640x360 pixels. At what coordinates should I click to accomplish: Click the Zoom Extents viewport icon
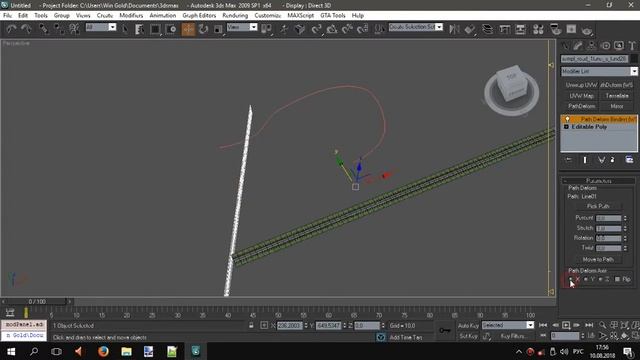[624, 325]
